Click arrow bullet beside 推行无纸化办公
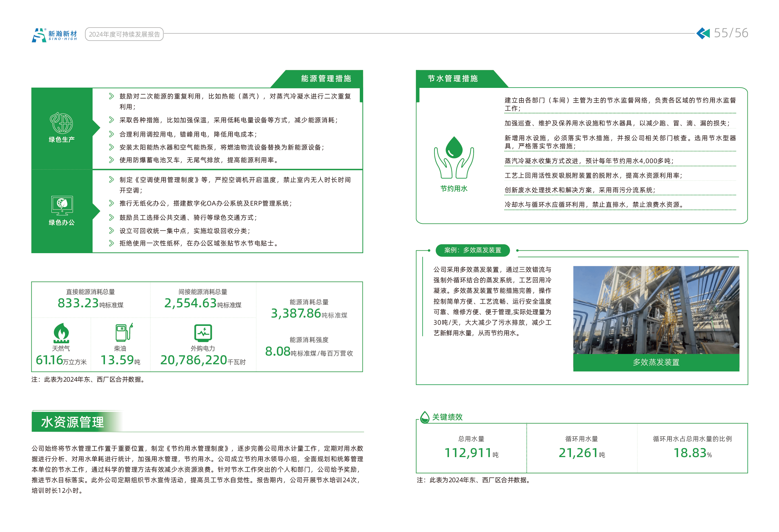 point(111,203)
